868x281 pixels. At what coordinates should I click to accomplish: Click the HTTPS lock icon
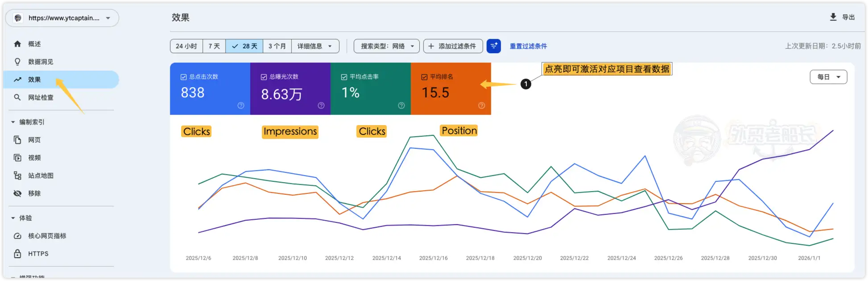pyautogui.click(x=17, y=254)
